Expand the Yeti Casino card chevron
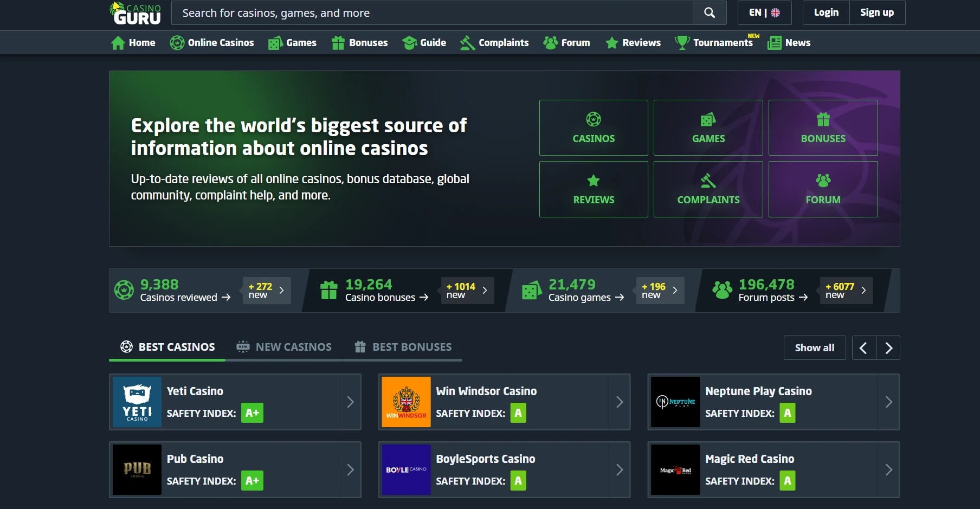The width and height of the screenshot is (980, 509). [350, 402]
